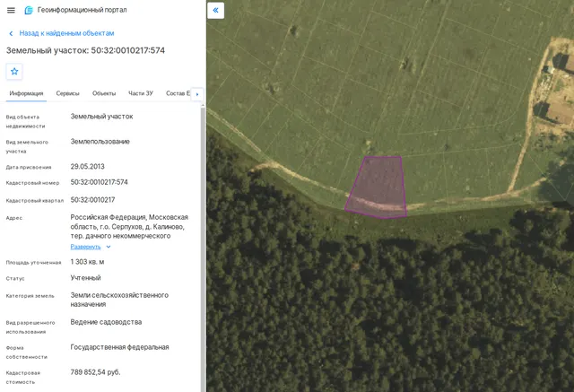574x392 pixels.
Task: Click the Геоинформационный портал logo icon
Action: (x=29, y=10)
